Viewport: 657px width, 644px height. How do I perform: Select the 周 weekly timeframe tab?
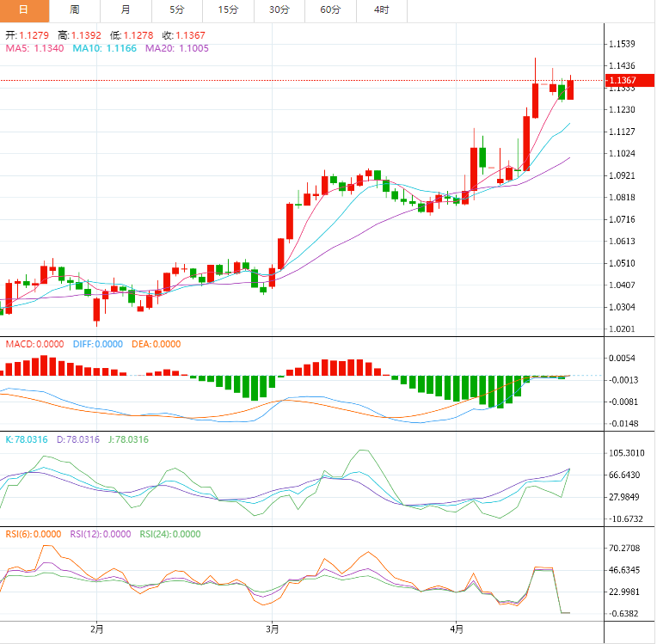point(75,10)
